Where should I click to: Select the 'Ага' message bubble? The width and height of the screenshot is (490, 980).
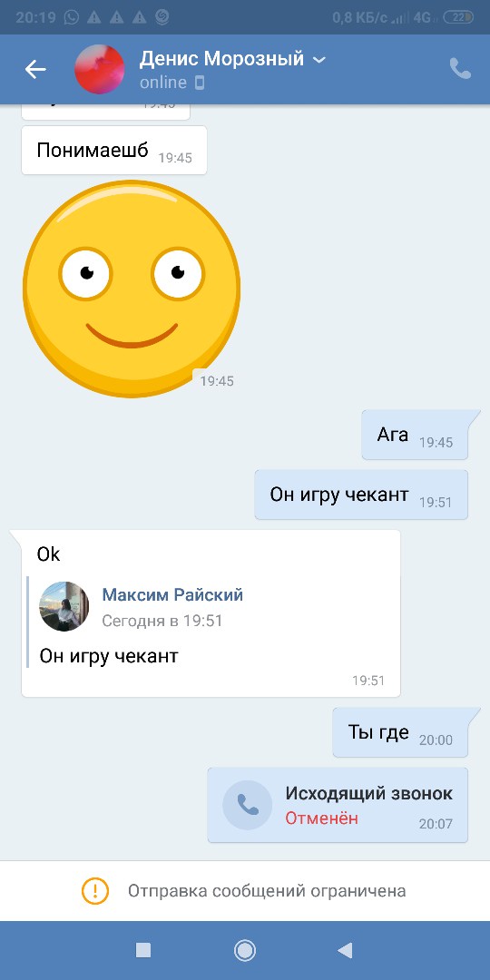pyautogui.click(x=415, y=435)
